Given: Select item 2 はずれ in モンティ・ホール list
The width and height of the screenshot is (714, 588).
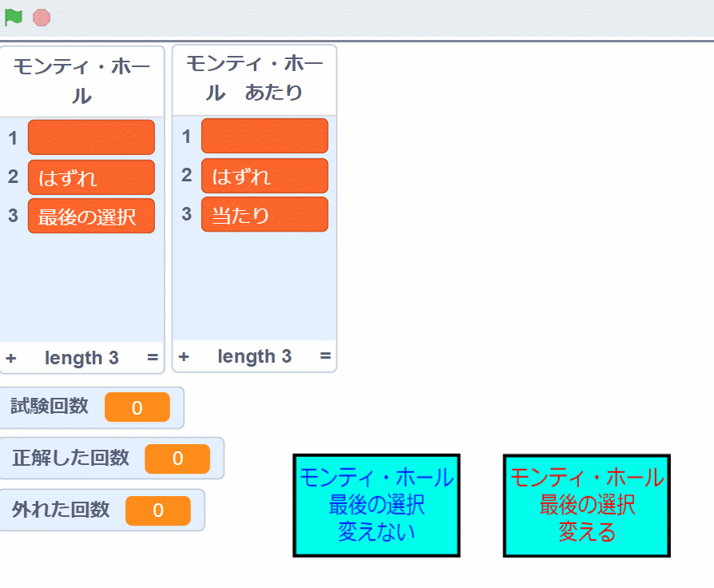Looking at the screenshot, I should point(92,177).
